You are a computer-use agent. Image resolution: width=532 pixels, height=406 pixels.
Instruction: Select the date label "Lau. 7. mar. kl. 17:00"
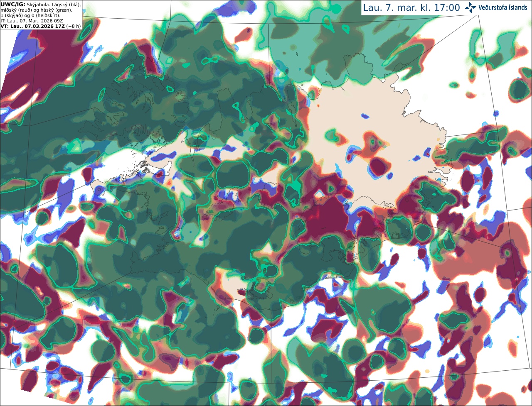[x=411, y=8]
